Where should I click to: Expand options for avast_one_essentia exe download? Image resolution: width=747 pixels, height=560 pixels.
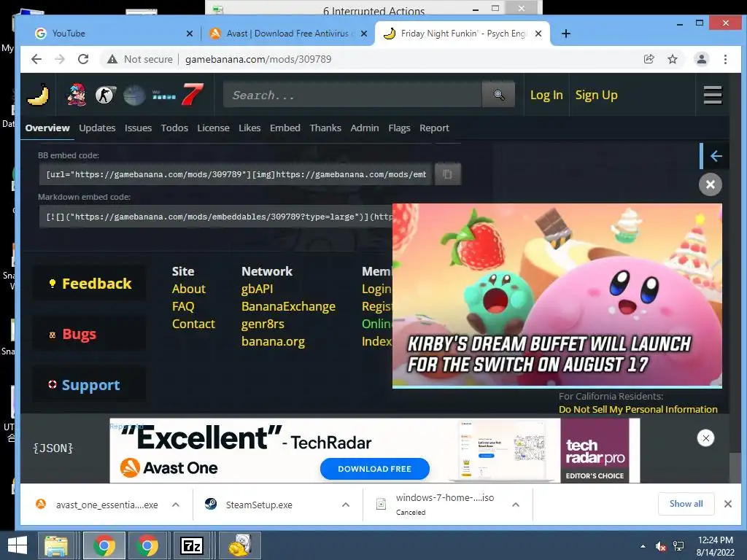[x=176, y=505]
